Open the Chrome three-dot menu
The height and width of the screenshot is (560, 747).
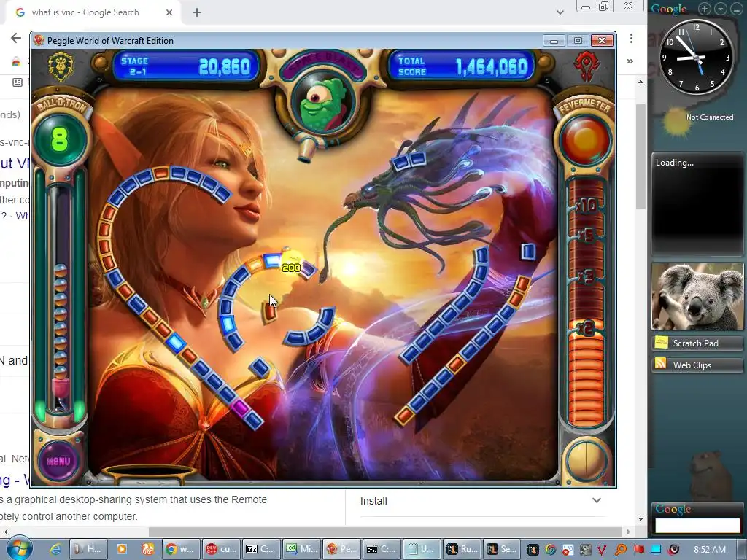(x=631, y=38)
